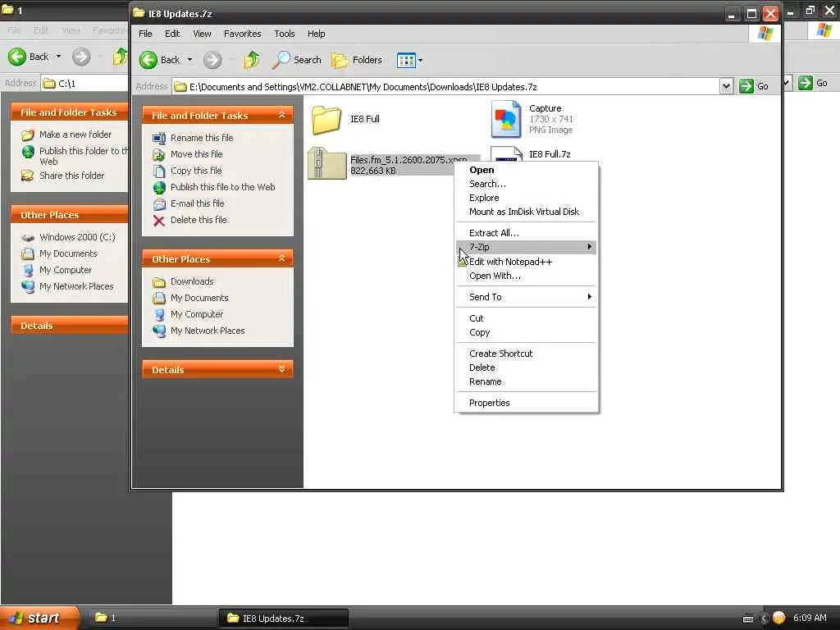Click Details header in window 1
The height and width of the screenshot is (630, 840).
coord(69,325)
